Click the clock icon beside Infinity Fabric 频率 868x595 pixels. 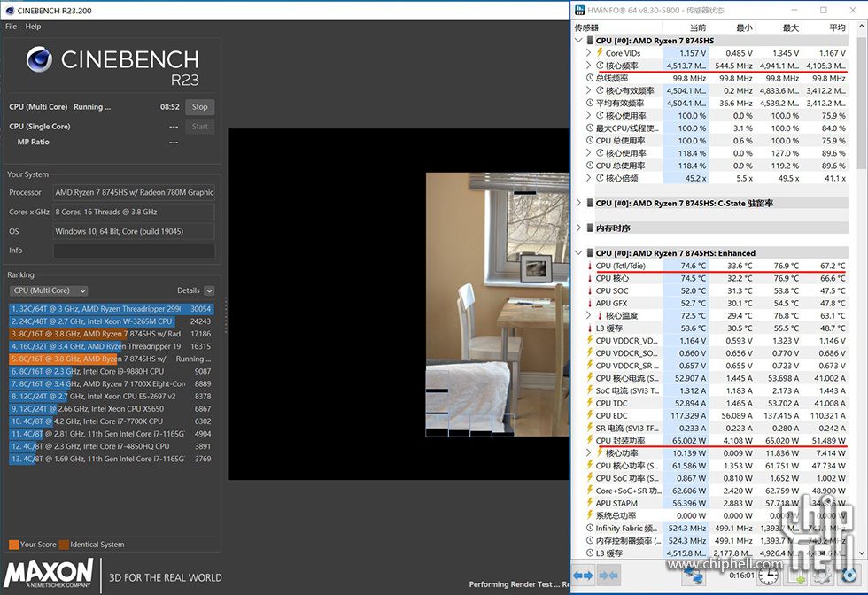(x=590, y=528)
